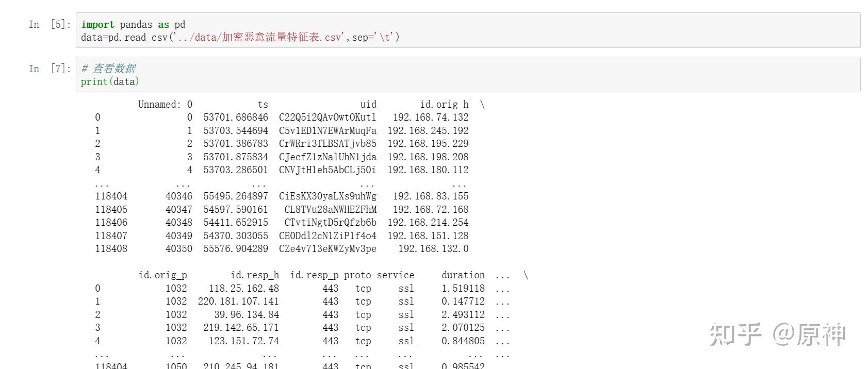This screenshot has width=868, height=369.
Task: Click uid value CiEsKX30yaLXs9uhWg
Action: (327, 196)
